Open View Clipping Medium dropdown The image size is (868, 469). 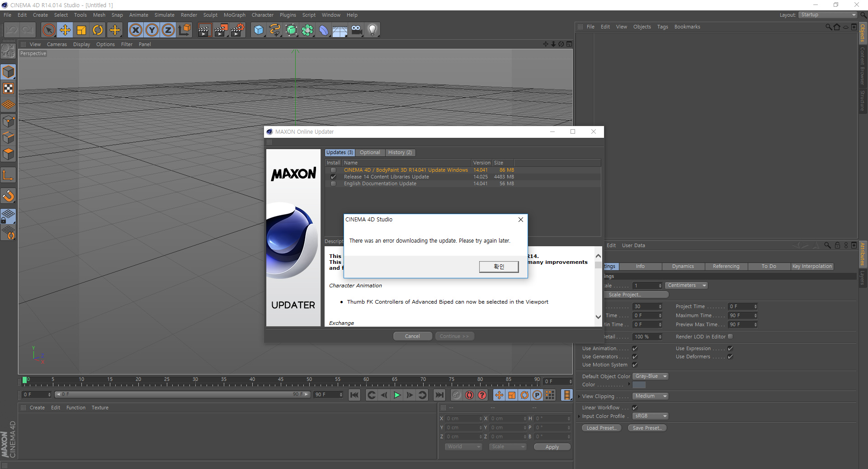point(651,396)
